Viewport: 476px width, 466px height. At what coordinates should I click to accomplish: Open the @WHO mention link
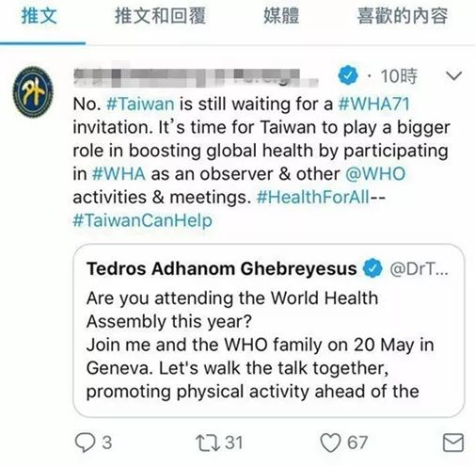[375, 173]
